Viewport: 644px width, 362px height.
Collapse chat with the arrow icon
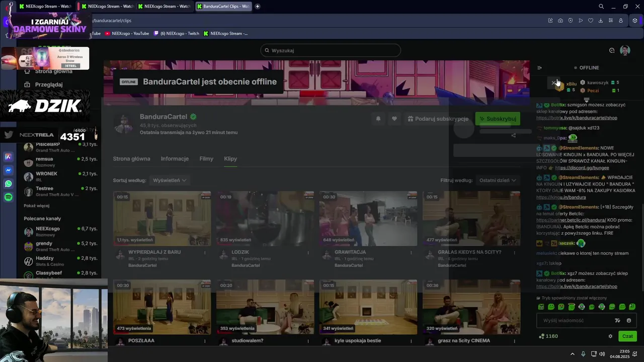[x=539, y=68]
